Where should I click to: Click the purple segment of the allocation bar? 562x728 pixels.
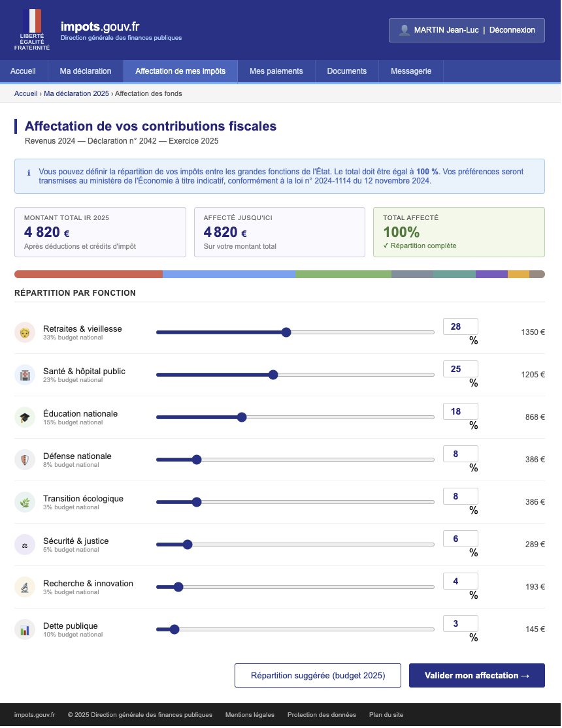(492, 274)
